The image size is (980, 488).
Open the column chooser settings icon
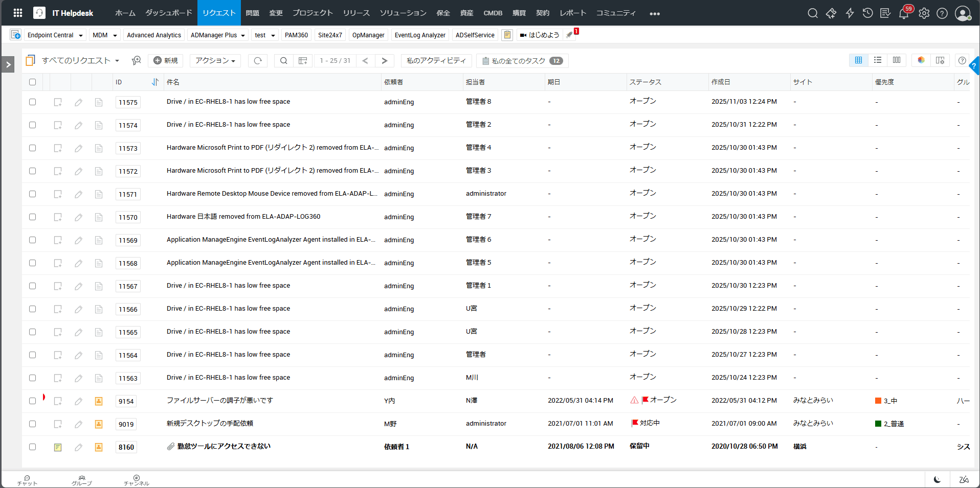(940, 60)
